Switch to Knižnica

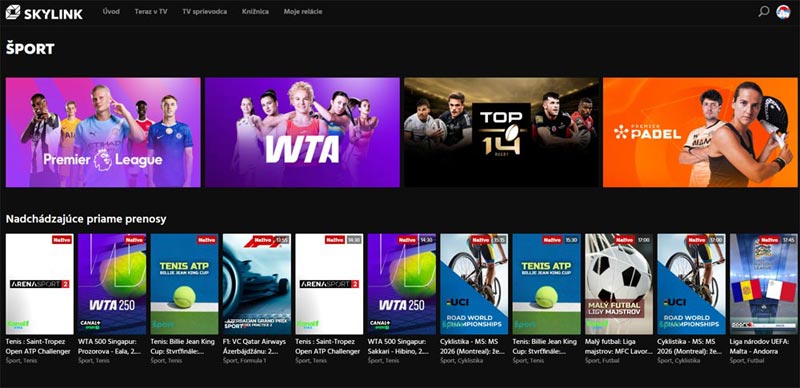[255, 11]
